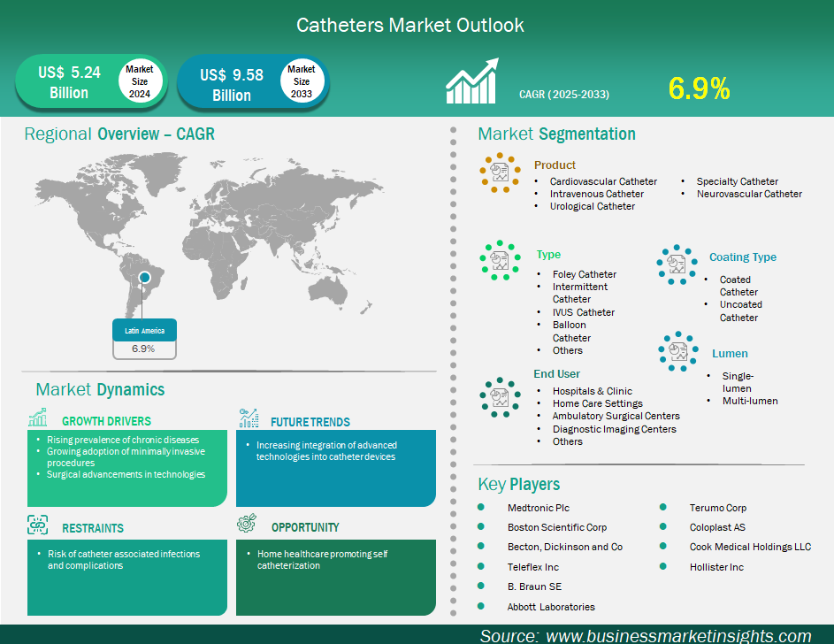Select the End User gear icon
This screenshot has height=644, width=834.
(x=501, y=398)
